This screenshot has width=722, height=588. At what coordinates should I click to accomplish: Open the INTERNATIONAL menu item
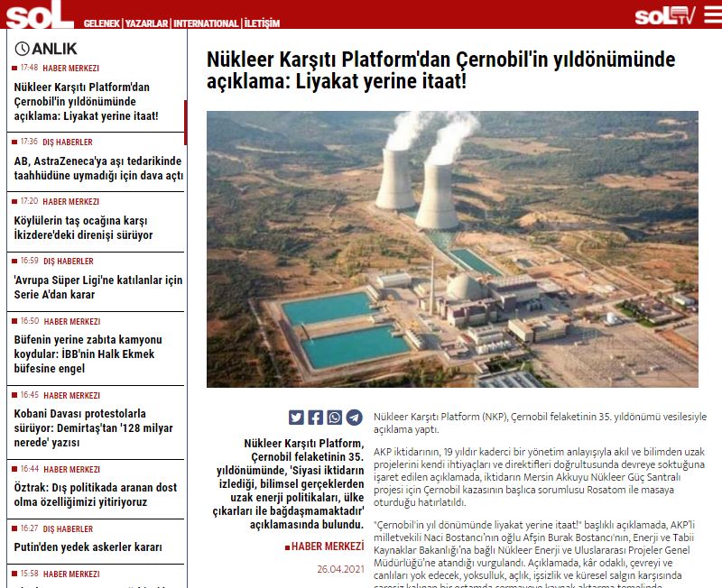point(206,23)
